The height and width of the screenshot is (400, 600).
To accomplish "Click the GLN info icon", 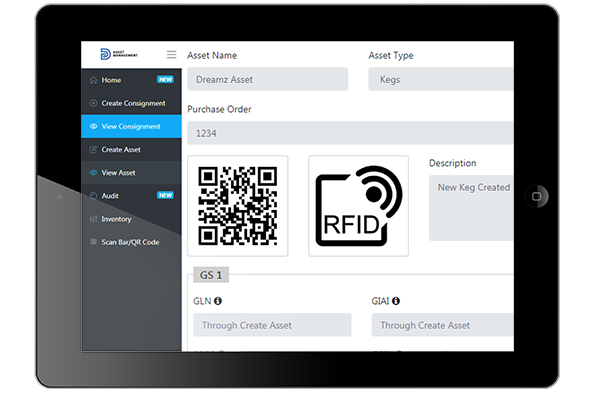I will pyautogui.click(x=218, y=301).
